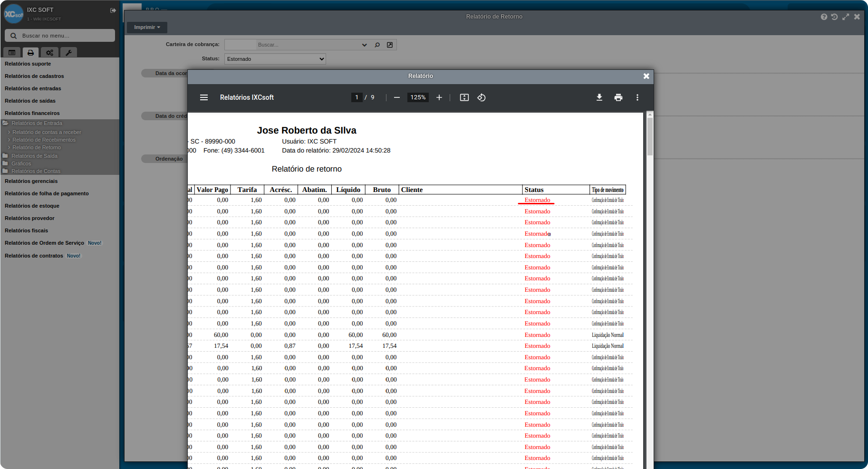Open Relatórios de Ordem de Serviço menu
868x469 pixels.
tap(44, 243)
